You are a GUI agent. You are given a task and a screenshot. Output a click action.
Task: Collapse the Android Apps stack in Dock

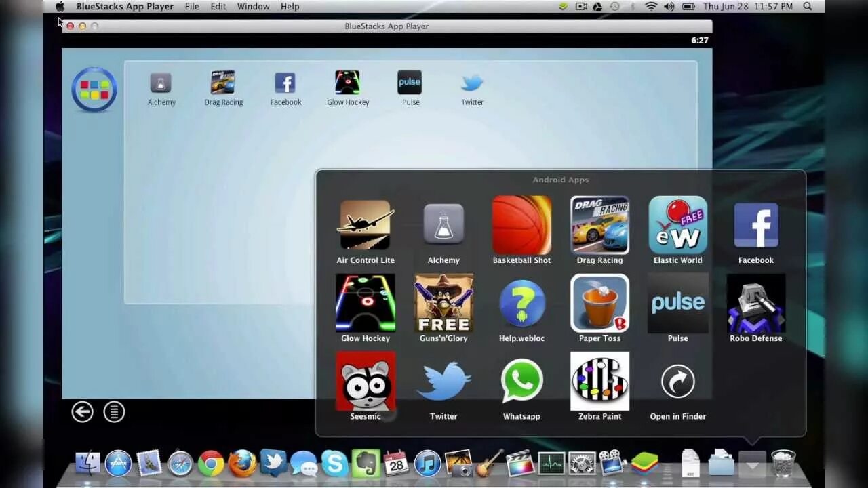point(752,464)
